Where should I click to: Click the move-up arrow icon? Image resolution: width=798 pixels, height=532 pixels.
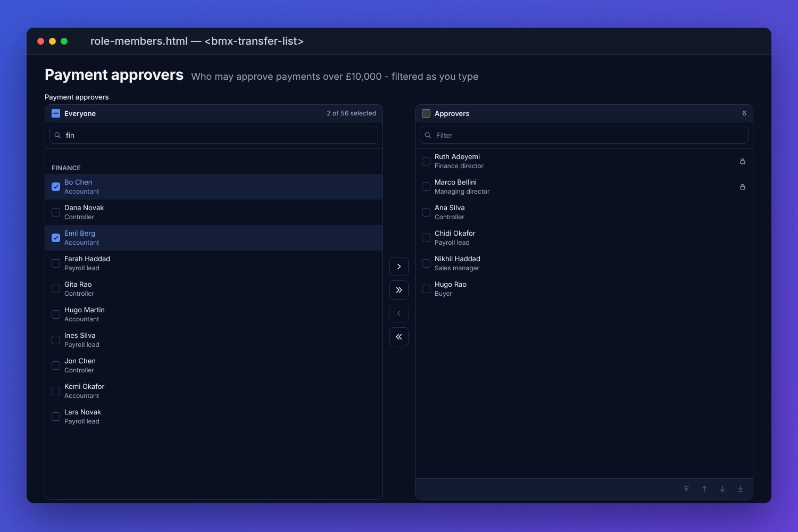704,489
